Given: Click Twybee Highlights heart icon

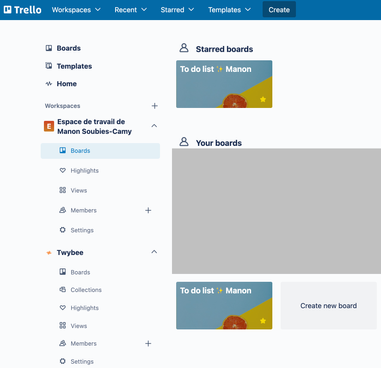Looking at the screenshot, I should [62, 308].
